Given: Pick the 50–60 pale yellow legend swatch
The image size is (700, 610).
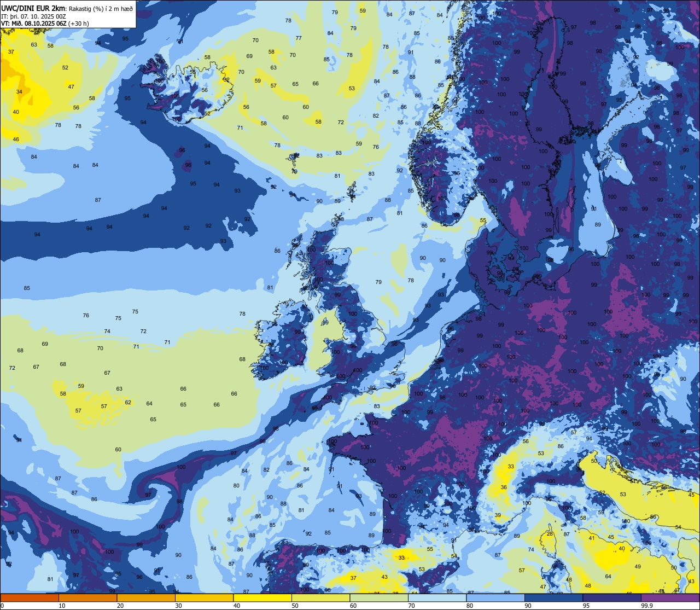Looking at the screenshot, I should (x=320, y=598).
